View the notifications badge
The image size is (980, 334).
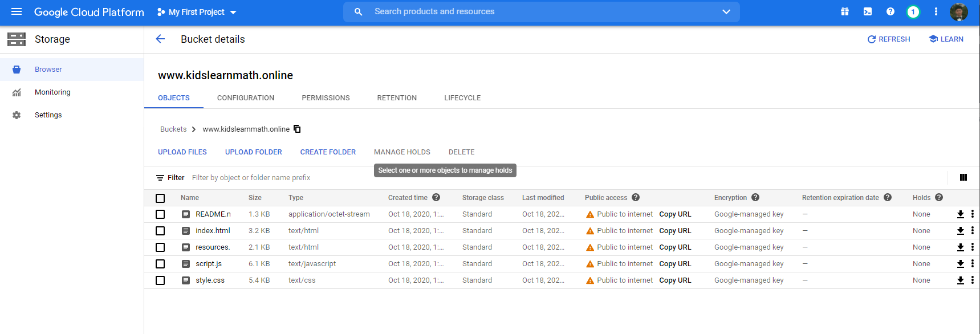pos(913,12)
